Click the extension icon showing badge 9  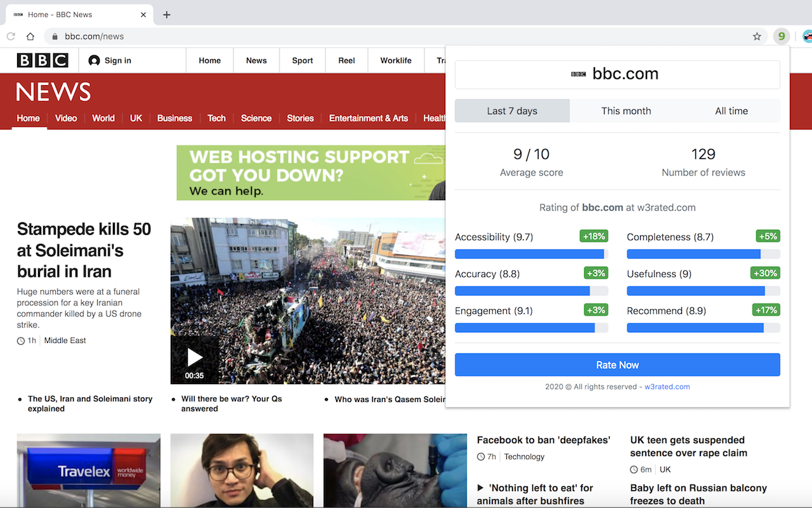pos(781,36)
